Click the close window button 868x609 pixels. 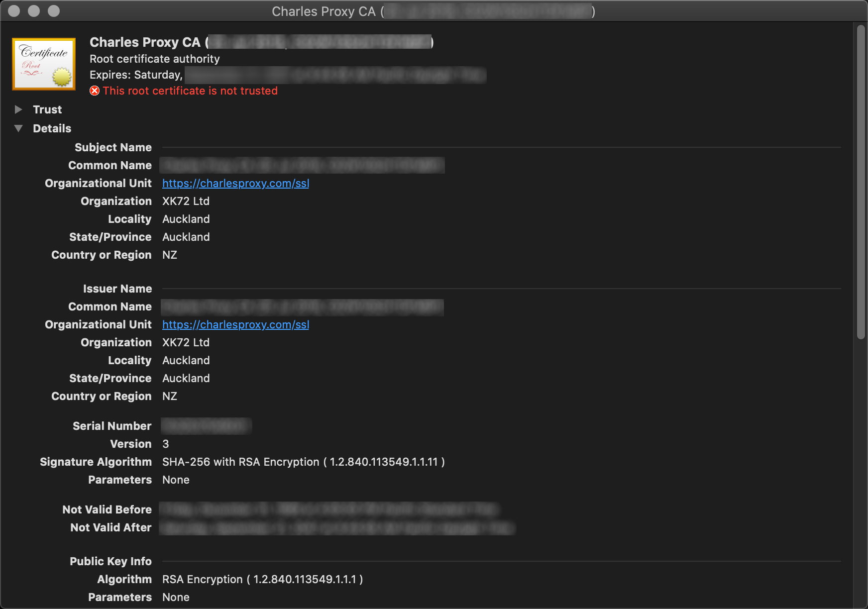pyautogui.click(x=14, y=11)
